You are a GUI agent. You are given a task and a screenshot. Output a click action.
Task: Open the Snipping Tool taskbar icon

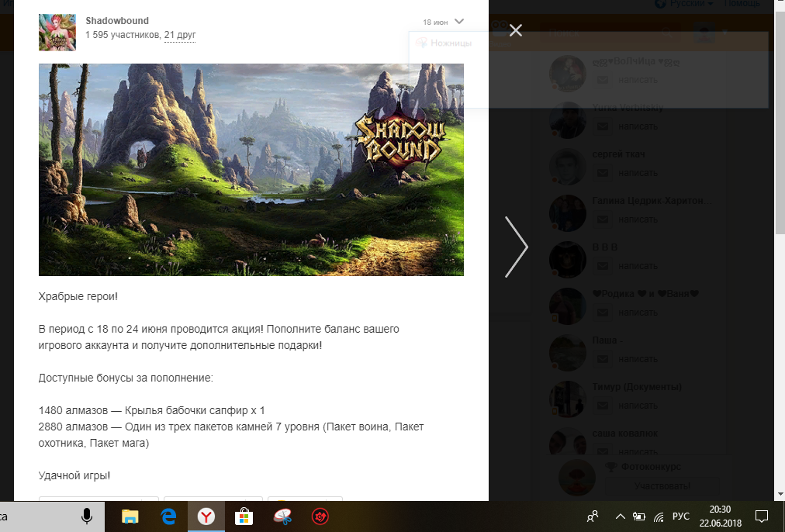click(282, 516)
